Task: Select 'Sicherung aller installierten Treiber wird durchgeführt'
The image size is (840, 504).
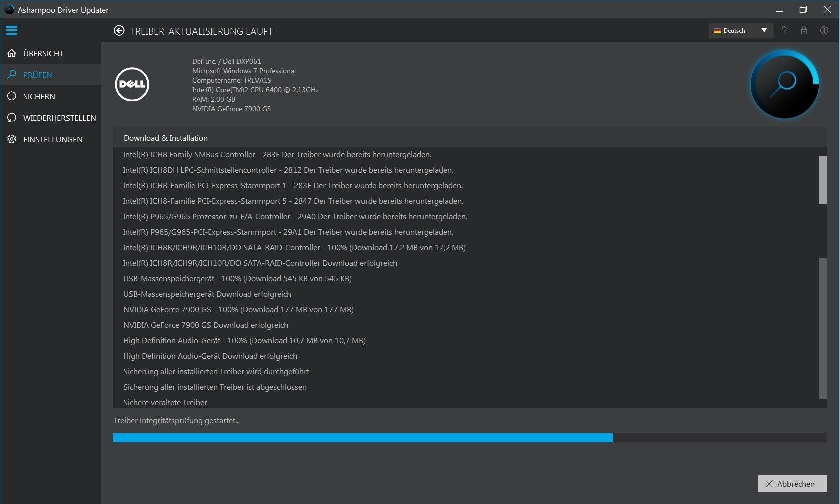Action: pos(216,372)
